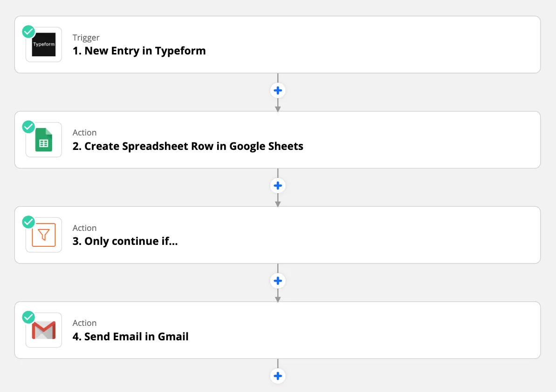This screenshot has width=556, height=392.
Task: Click the green checkmark on the Filter step
Action: tap(28, 222)
